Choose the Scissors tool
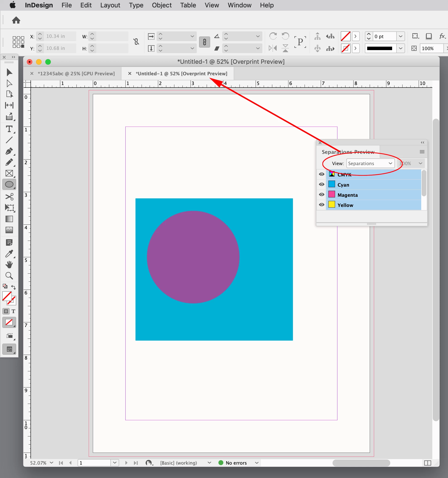 [9, 197]
